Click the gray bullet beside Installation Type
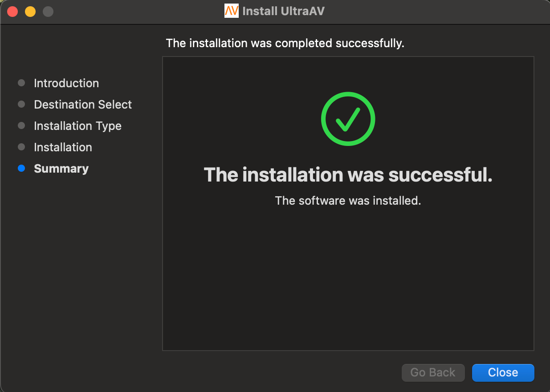This screenshot has height=392, width=550. click(x=21, y=126)
